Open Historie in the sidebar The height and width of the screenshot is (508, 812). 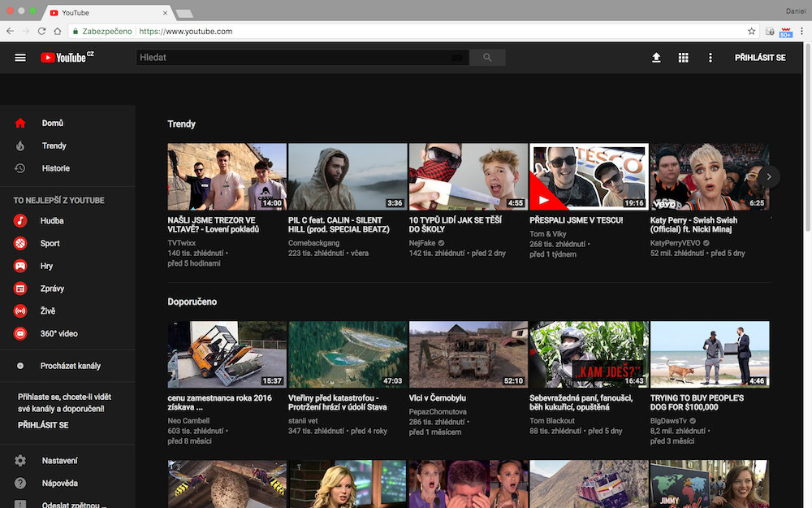coord(56,168)
